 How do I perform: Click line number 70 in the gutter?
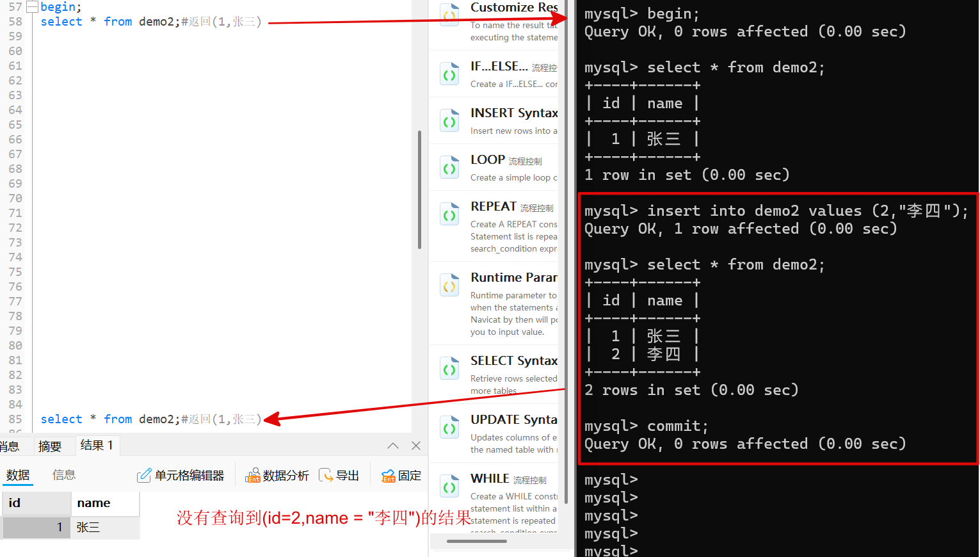(x=15, y=198)
